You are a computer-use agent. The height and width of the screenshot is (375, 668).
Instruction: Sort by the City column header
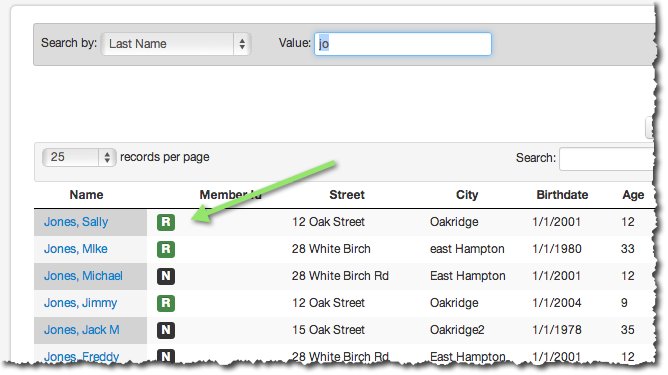click(x=467, y=195)
